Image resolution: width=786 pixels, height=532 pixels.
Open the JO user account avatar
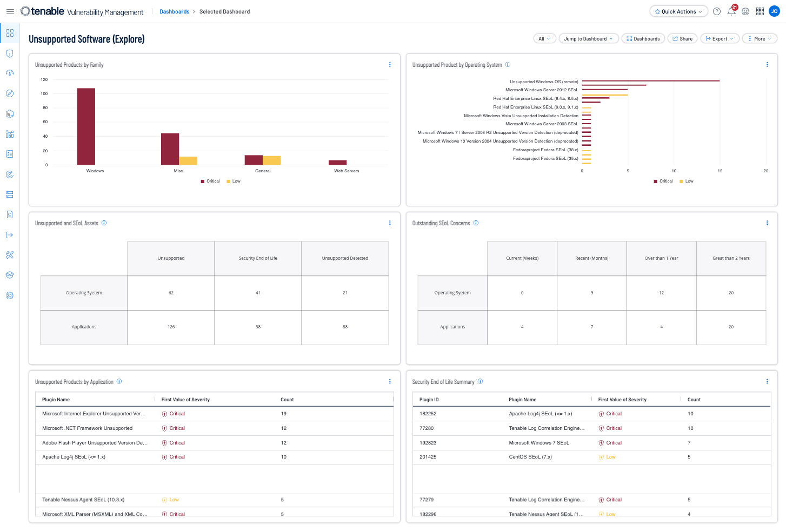pyautogui.click(x=774, y=11)
